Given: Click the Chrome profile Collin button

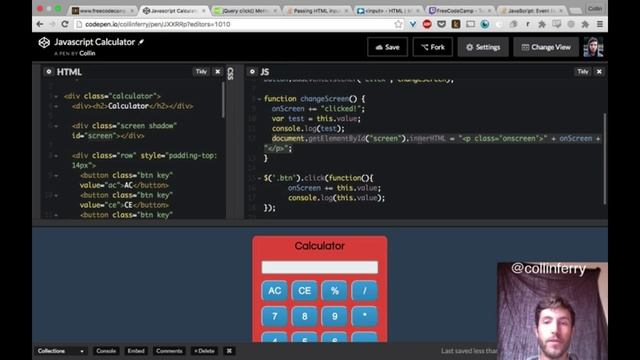Looking at the screenshot, I should point(595,9).
